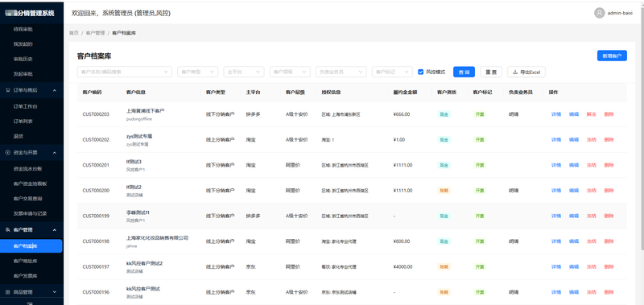Click the admin-baixi avatar icon
This screenshot has height=305, width=644.
(x=599, y=13)
